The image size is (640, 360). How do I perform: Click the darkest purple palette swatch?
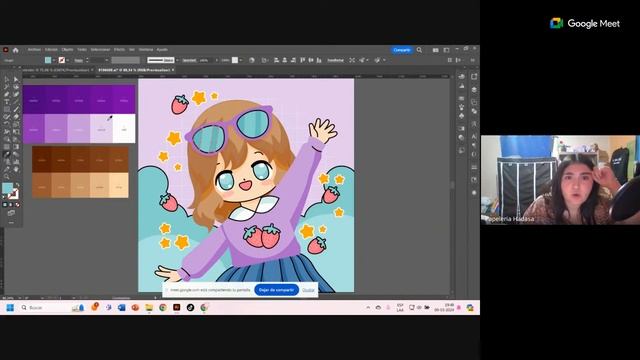34,100
